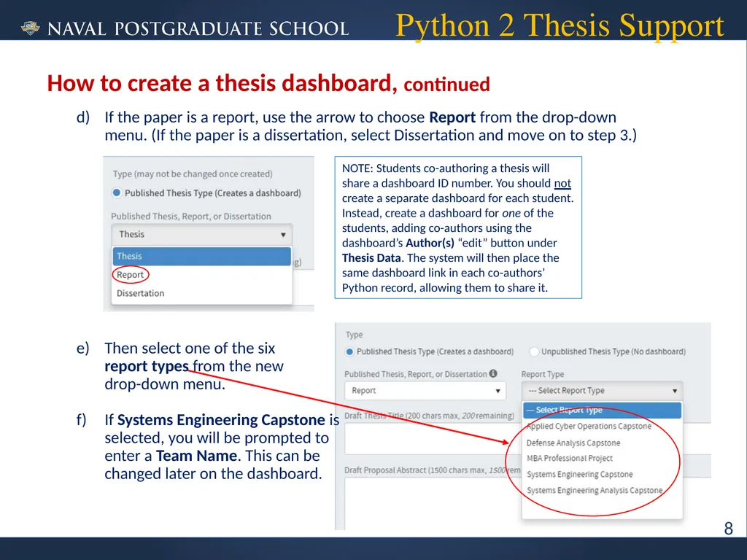Pick Defense Analysis Capstone report type
This screenshot has height=560, width=747.
(573, 443)
